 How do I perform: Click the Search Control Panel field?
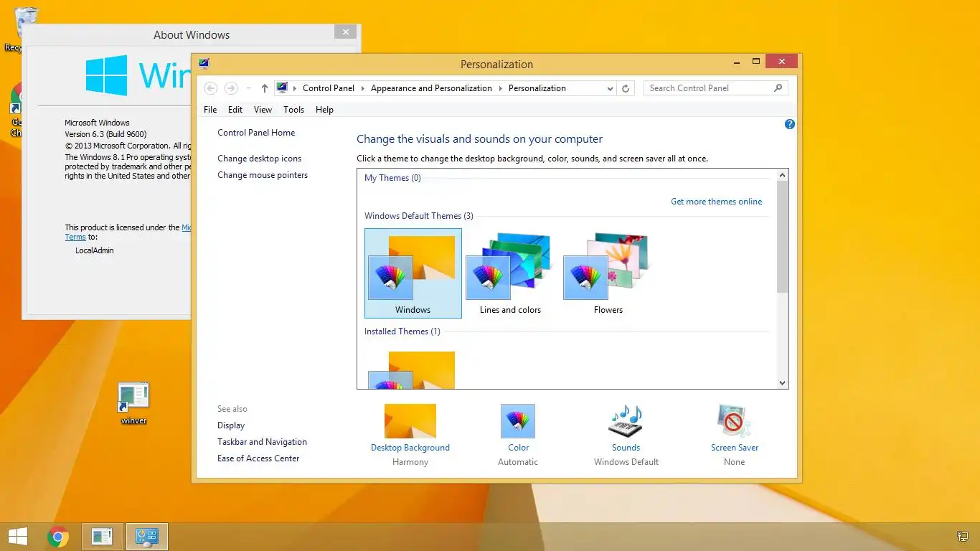coord(716,88)
